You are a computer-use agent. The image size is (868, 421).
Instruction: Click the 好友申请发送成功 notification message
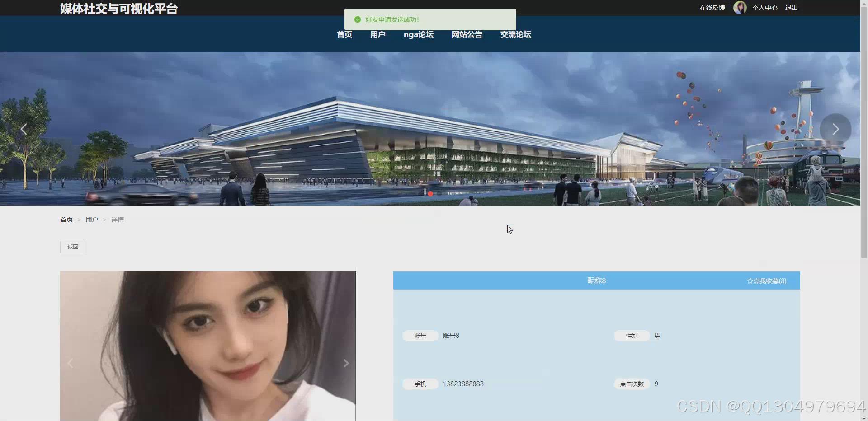point(392,19)
